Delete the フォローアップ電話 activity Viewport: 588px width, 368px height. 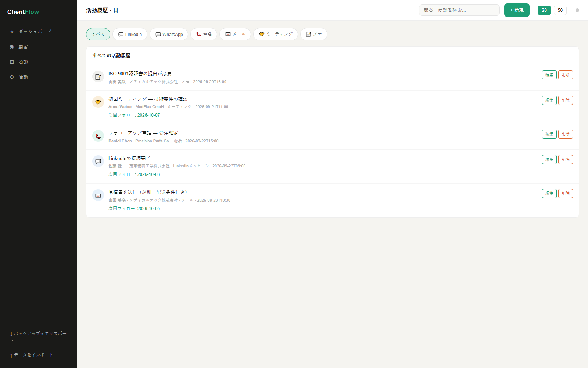click(x=566, y=134)
